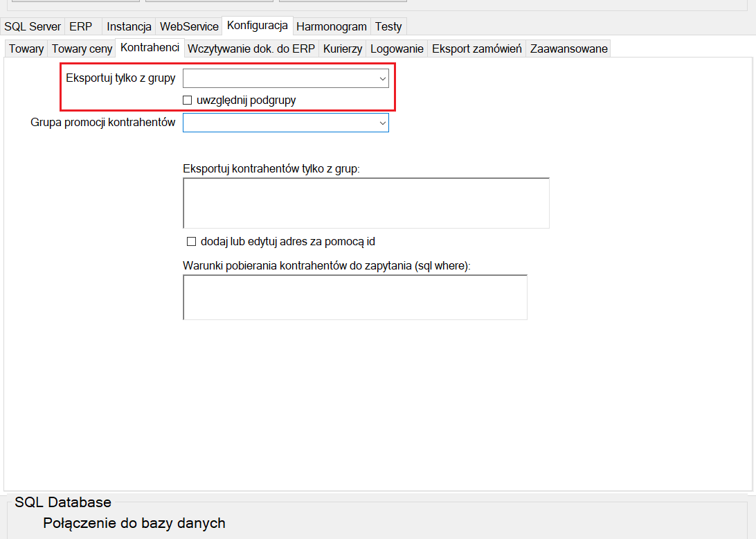Open Wczytywanie dok. do ERP tab
The width and height of the screenshot is (756, 539).
(251, 48)
